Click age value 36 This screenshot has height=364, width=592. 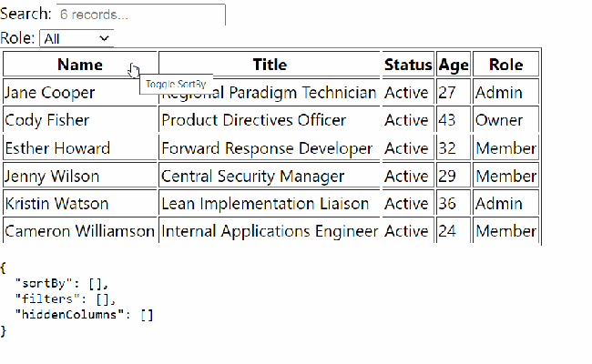point(454,203)
